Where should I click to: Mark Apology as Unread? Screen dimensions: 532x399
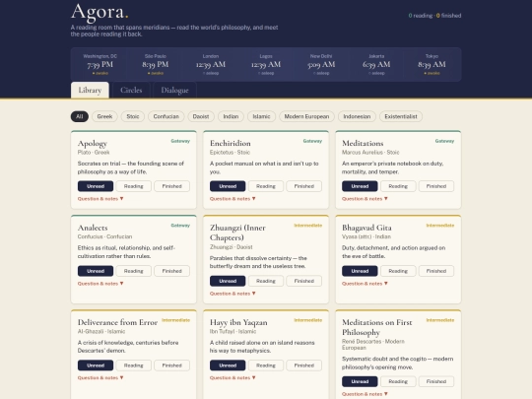[x=96, y=186]
